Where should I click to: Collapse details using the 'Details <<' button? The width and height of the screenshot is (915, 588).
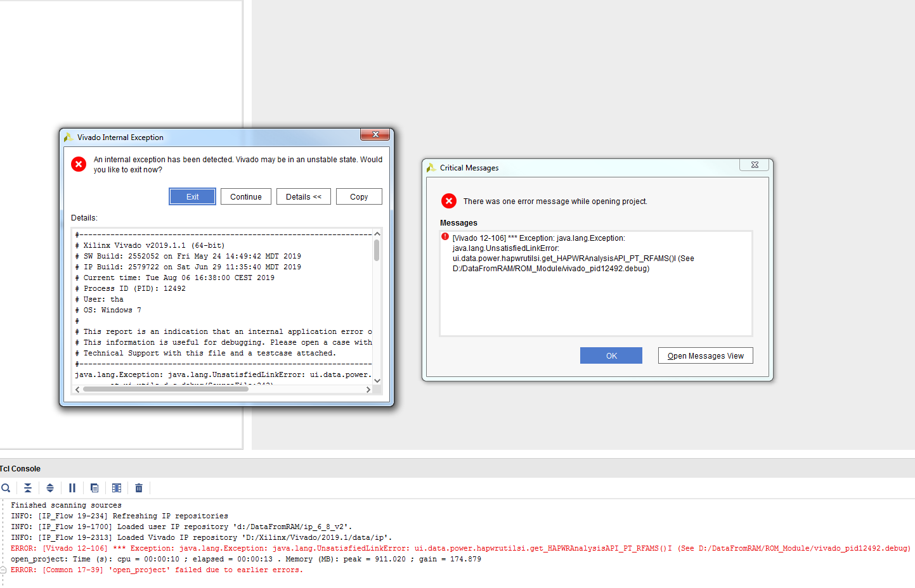304,197
